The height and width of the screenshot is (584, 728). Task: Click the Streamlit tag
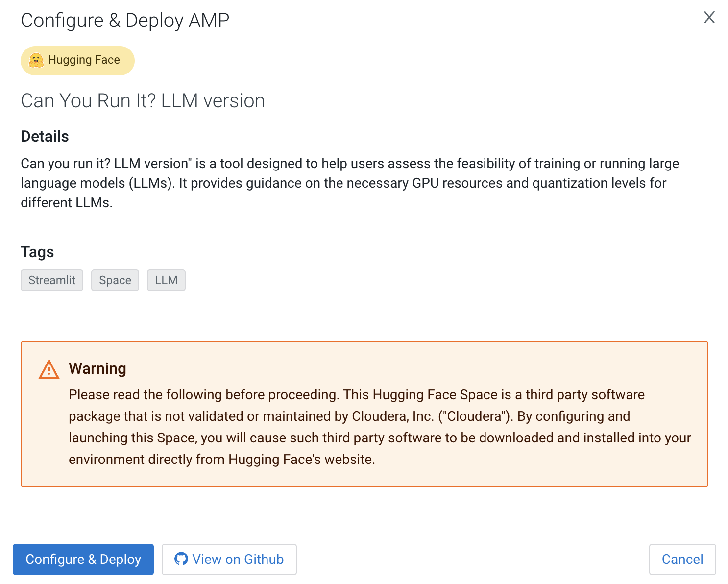51,280
